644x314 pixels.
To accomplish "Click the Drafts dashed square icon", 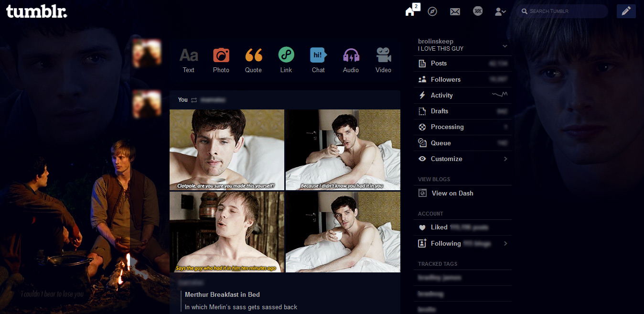I will [x=422, y=111].
